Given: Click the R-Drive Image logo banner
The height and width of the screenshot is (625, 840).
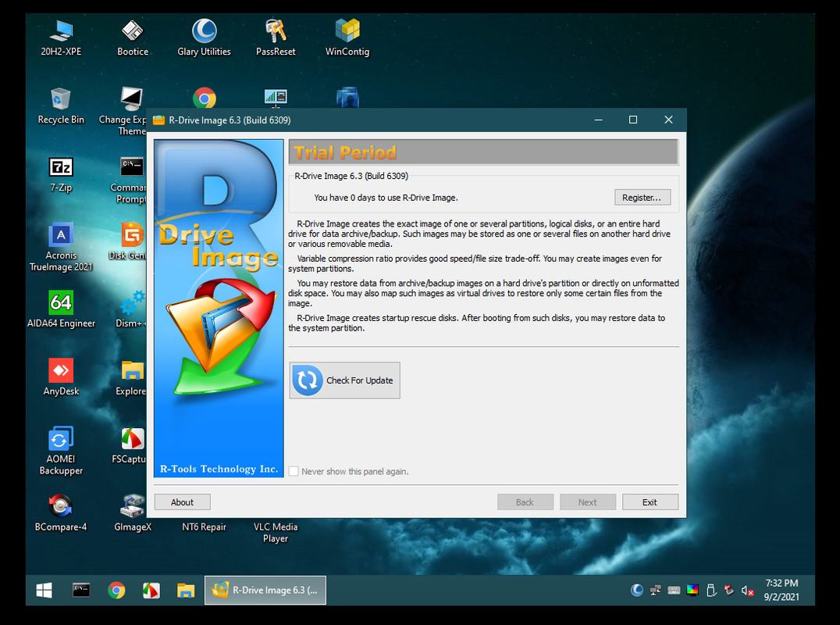Looking at the screenshot, I should click(x=219, y=309).
